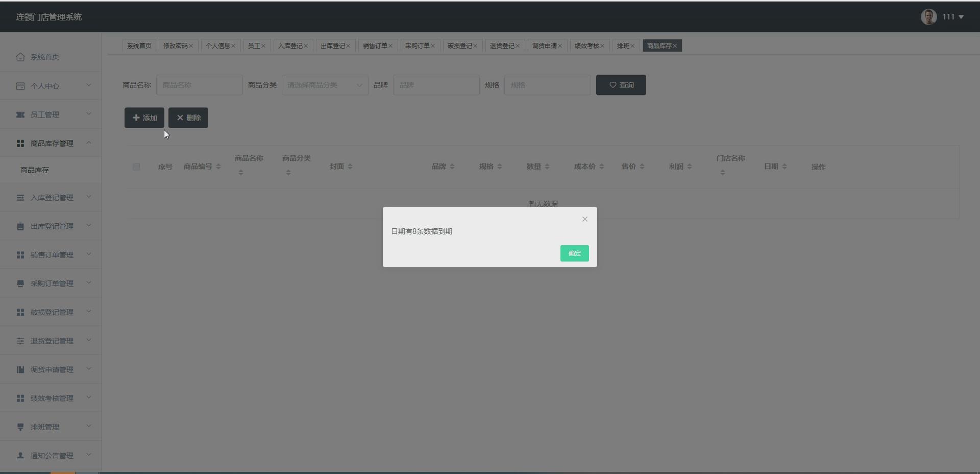
Task: Click the 排班管理 sidebar icon
Action: click(x=20, y=427)
